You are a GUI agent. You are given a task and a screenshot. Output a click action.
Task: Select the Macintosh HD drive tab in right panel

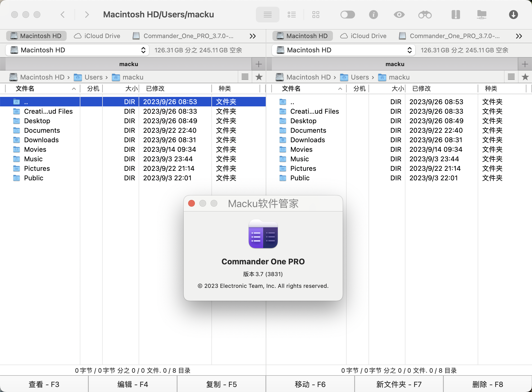click(302, 36)
